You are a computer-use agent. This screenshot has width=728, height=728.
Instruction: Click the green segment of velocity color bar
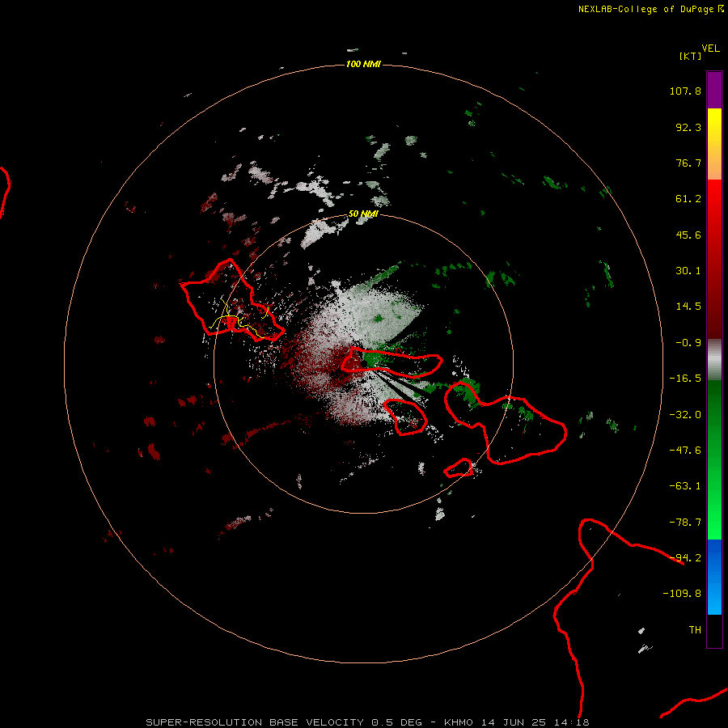pyautogui.click(x=714, y=459)
